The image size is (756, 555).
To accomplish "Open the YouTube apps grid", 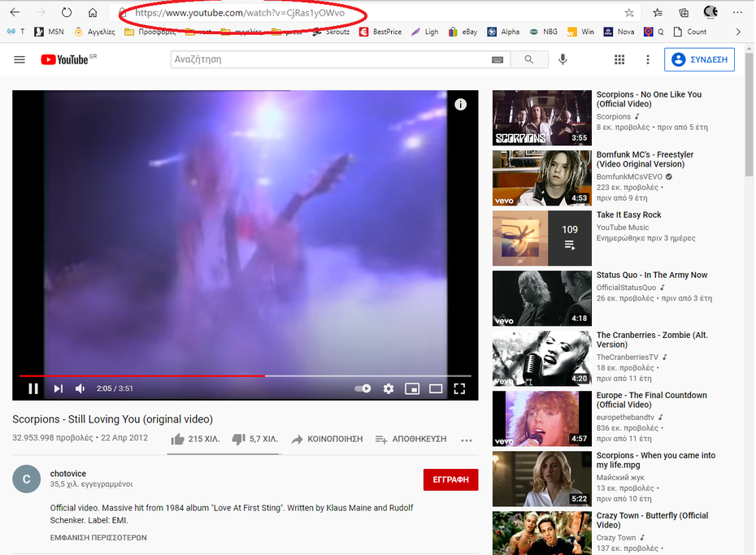I will 619,60.
